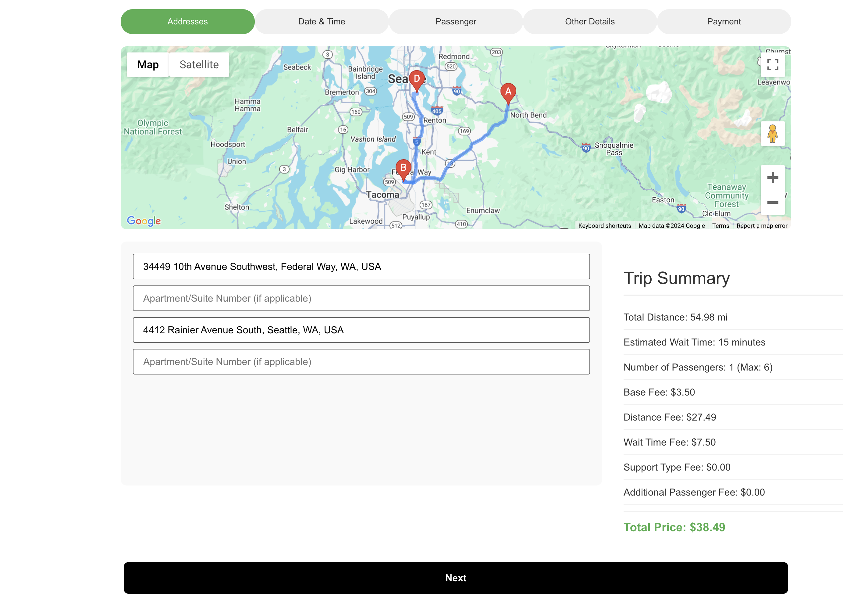Open the Google logo link on map
The height and width of the screenshot is (602, 868).
[x=144, y=221]
